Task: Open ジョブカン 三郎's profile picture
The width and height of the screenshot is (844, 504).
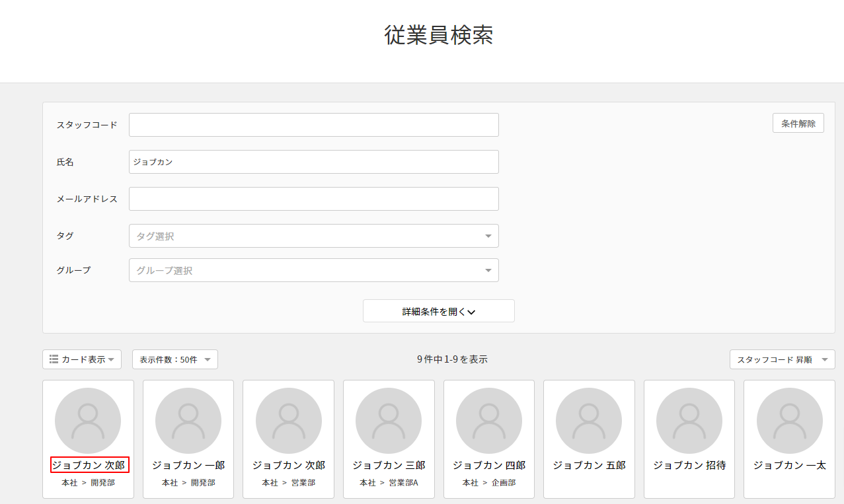Action: [389, 421]
